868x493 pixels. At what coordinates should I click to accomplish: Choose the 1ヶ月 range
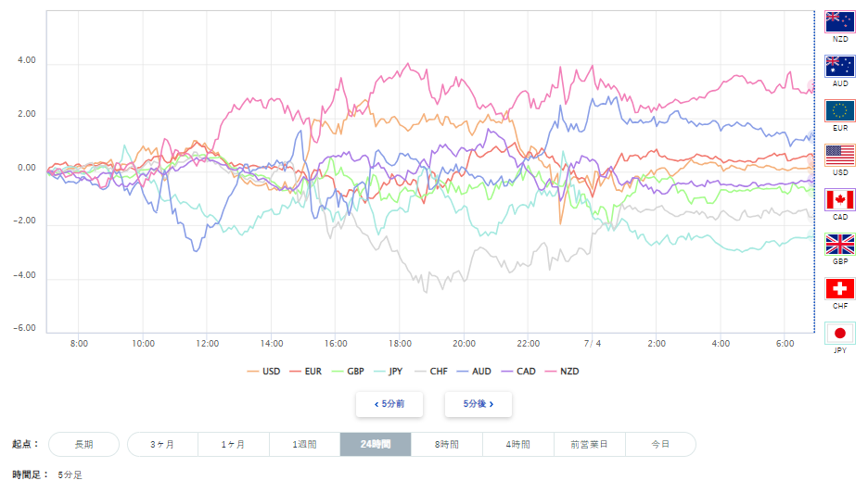pos(234,444)
